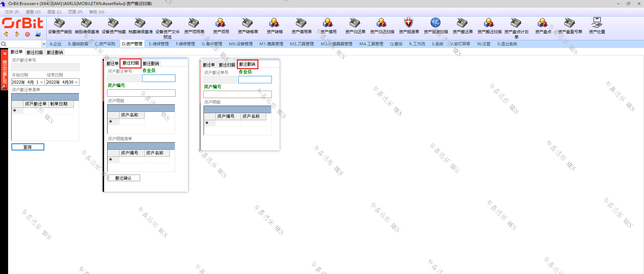The image size is (644, 274).
Task: Click the 资产领用 cubes icon
Action: (x=220, y=23)
